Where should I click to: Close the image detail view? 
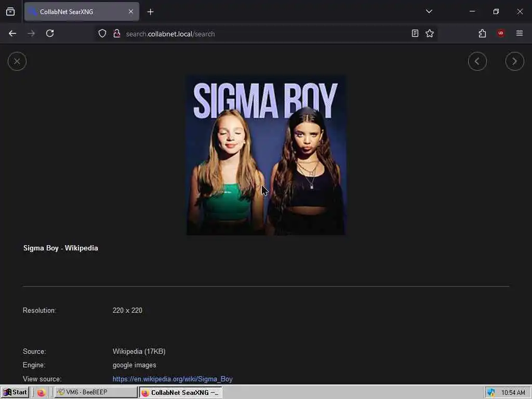(x=17, y=61)
